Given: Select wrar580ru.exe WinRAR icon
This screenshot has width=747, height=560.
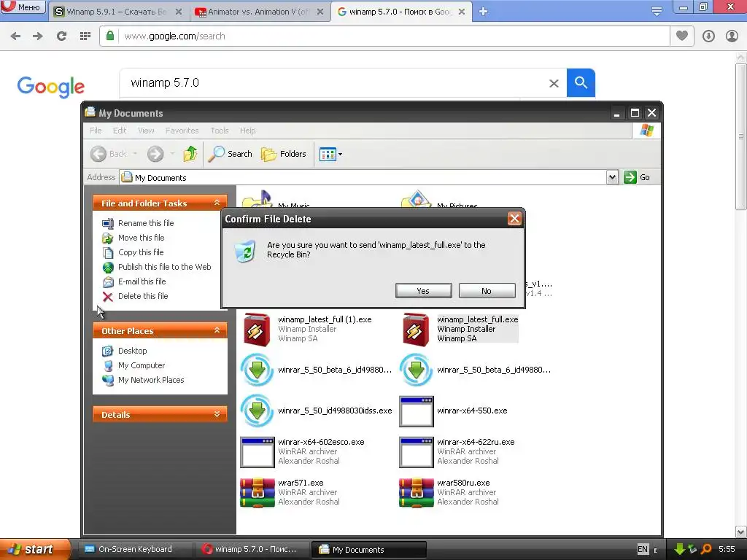Looking at the screenshot, I should pos(417,492).
